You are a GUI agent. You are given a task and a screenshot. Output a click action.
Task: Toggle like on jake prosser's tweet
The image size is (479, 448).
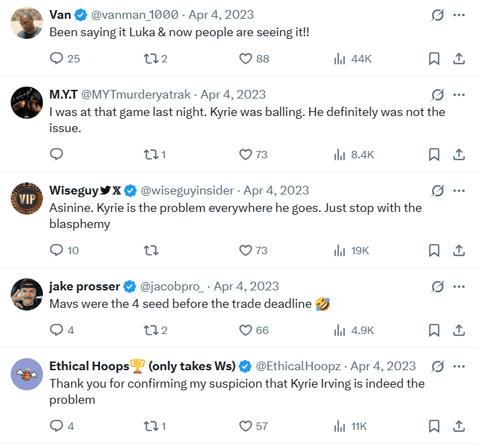[246, 331]
